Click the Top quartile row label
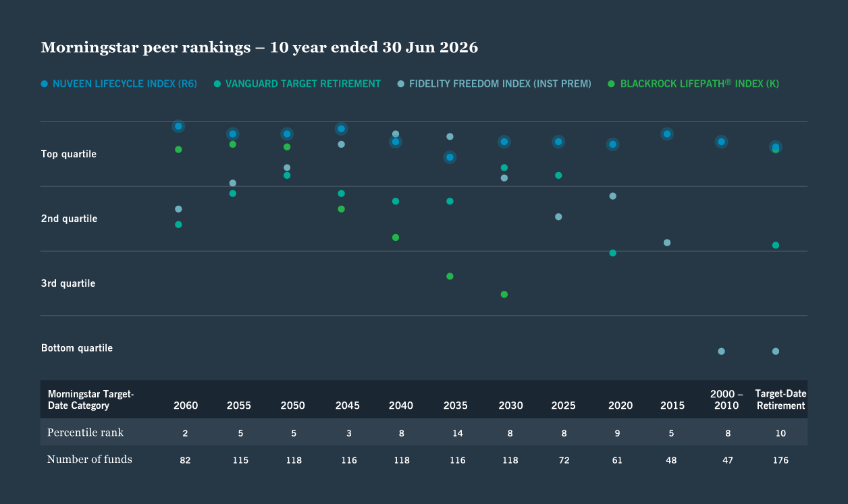 tap(69, 154)
